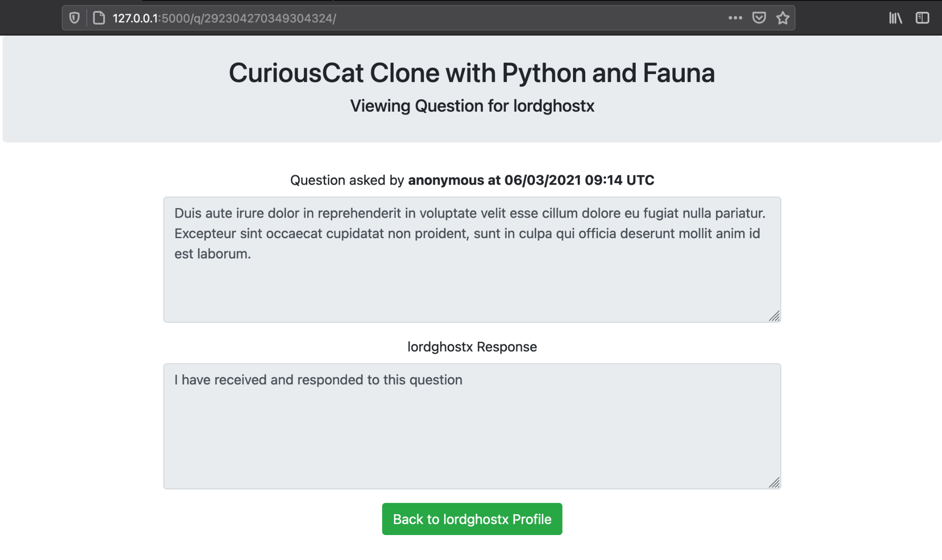942x560 pixels.
Task: Click Back to lordghostx Profile
Action: [x=472, y=519]
